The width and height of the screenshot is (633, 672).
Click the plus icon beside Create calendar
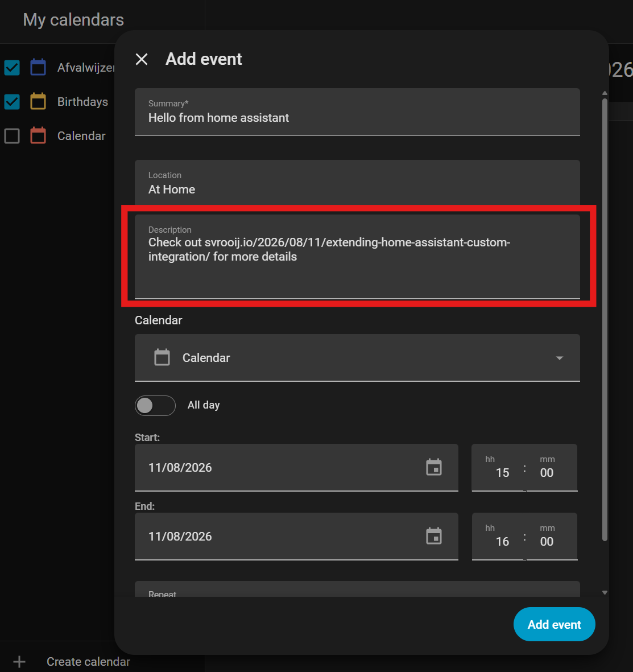19,662
